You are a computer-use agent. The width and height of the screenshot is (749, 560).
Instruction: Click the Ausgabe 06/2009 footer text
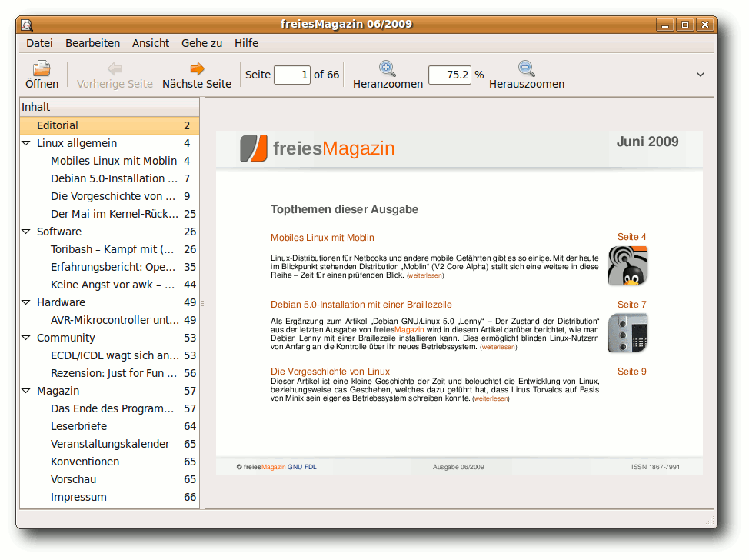[458, 467]
